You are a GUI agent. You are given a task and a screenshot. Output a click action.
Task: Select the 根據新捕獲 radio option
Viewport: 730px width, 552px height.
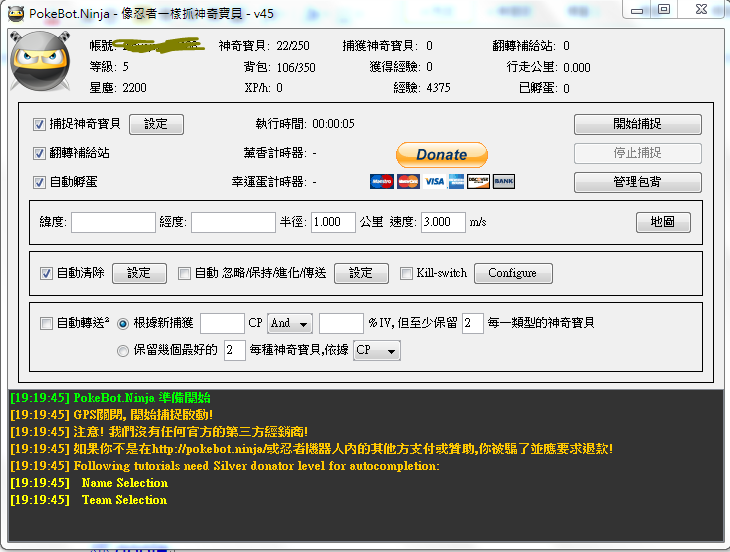(123, 323)
